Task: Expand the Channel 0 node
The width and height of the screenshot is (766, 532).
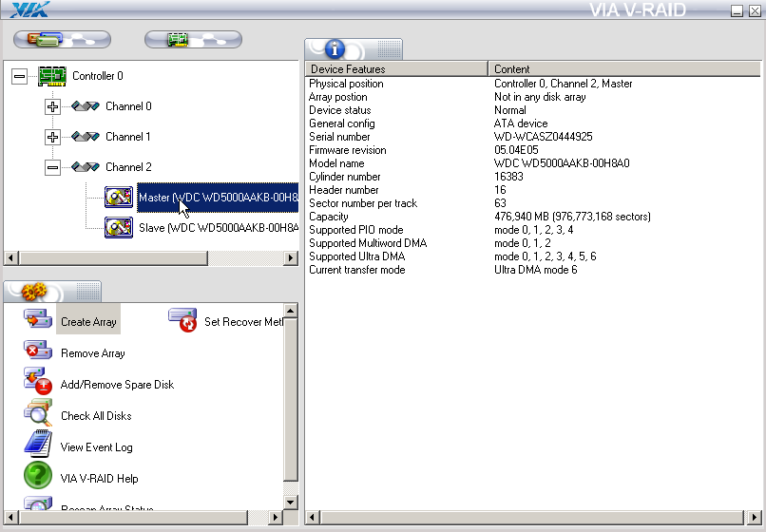Action: point(52,106)
